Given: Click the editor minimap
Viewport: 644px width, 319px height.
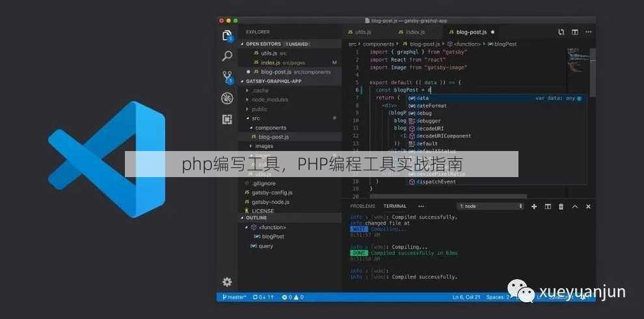Looking at the screenshot, I should (577, 62).
